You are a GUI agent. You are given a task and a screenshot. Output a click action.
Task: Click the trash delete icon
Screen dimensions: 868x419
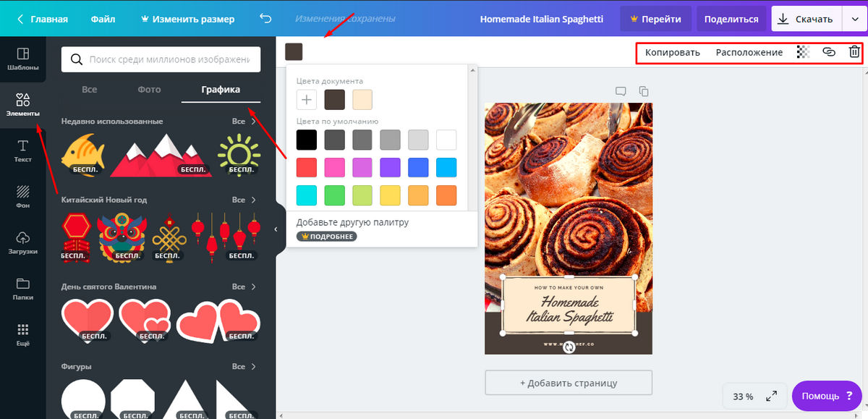click(x=854, y=52)
